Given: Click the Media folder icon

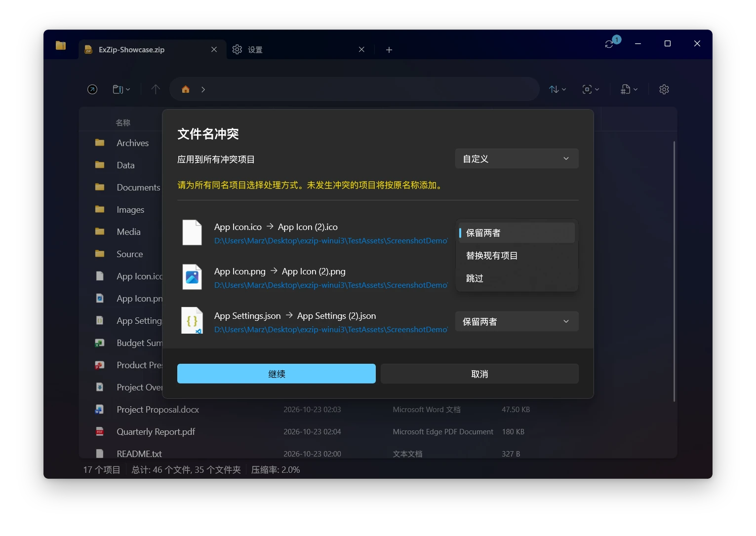Looking at the screenshot, I should [100, 231].
